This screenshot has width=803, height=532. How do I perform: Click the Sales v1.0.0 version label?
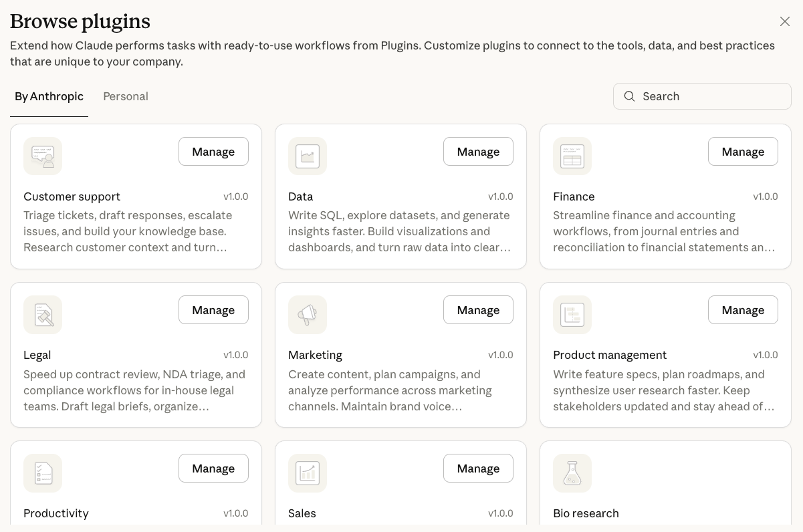(501, 513)
